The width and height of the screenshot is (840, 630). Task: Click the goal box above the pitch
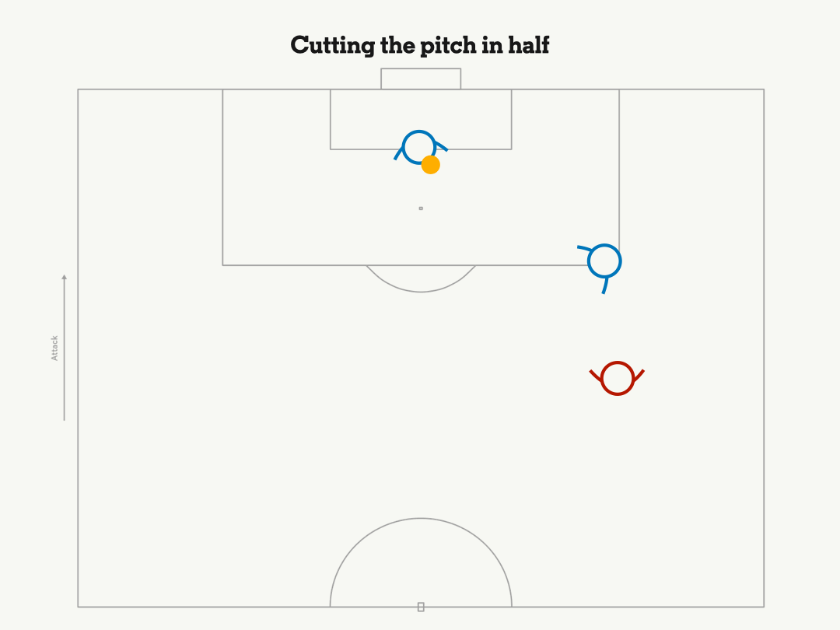point(421,79)
